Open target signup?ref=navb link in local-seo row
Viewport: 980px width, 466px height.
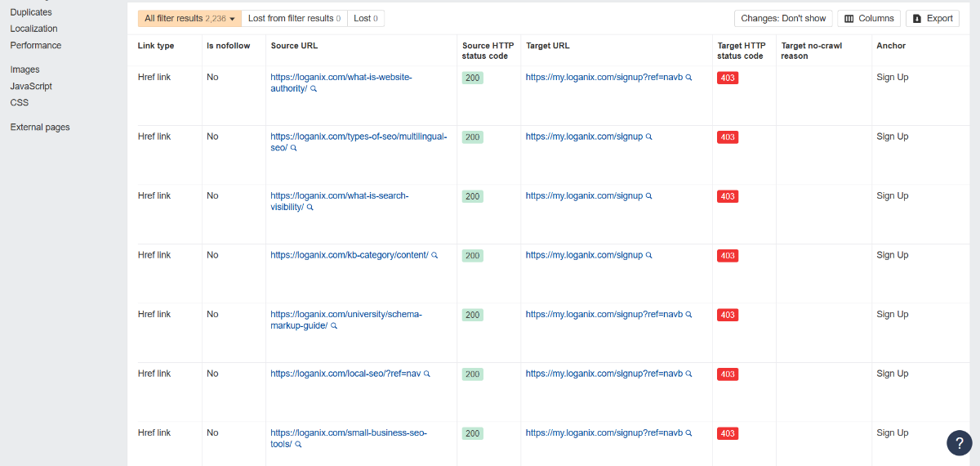(x=604, y=374)
